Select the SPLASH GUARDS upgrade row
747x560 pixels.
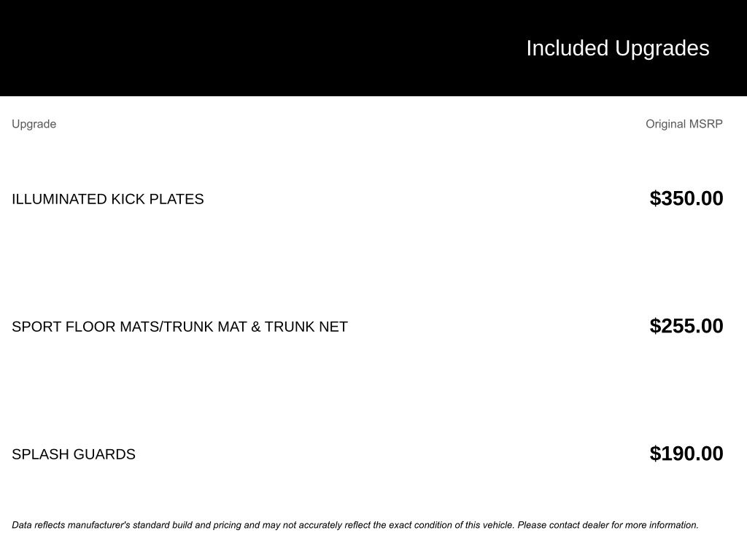(x=73, y=454)
